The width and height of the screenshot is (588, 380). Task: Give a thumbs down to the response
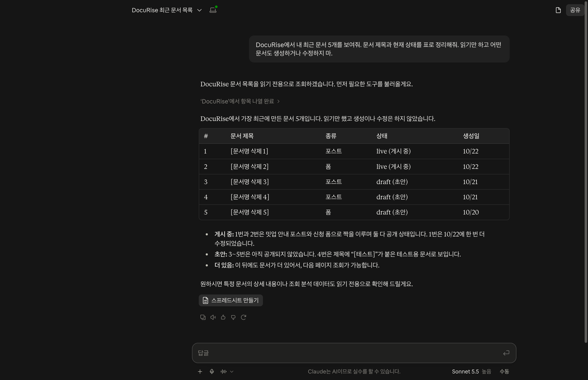233,317
